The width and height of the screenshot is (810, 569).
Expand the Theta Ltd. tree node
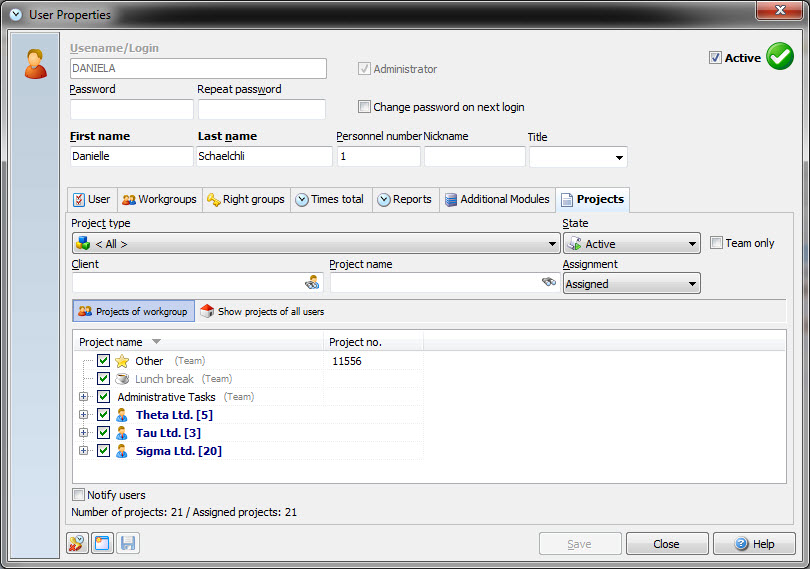tap(83, 414)
